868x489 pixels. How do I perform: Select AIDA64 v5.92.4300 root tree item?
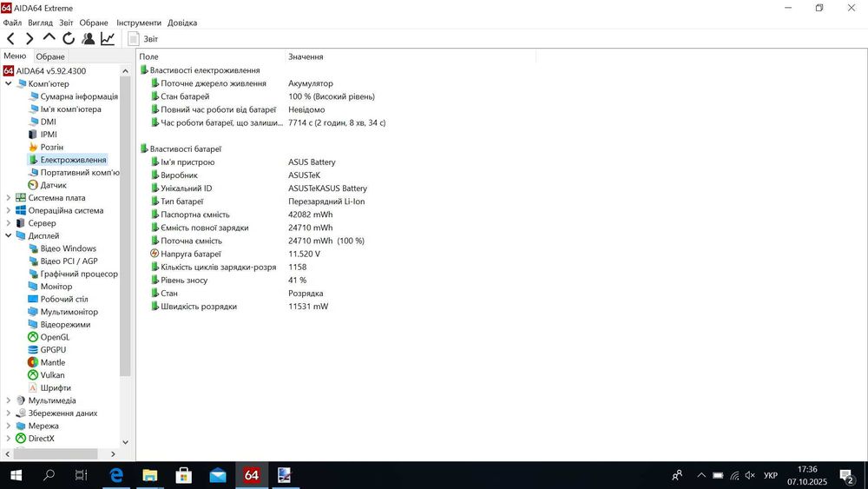point(45,71)
